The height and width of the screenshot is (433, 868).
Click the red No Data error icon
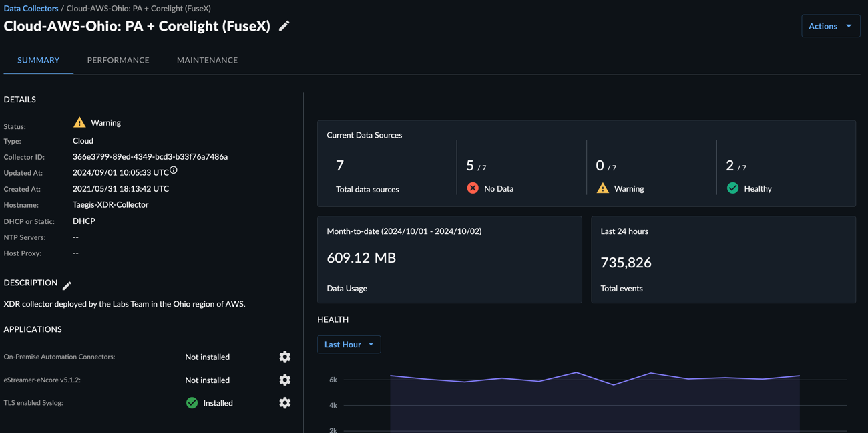[473, 188]
